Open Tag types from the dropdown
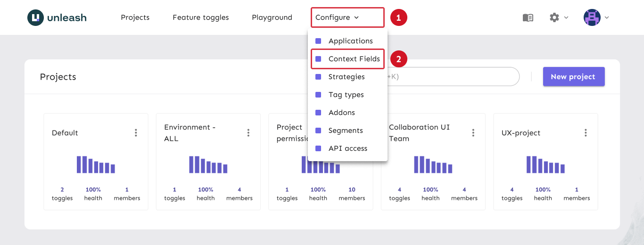The height and width of the screenshot is (245, 644). 346,95
